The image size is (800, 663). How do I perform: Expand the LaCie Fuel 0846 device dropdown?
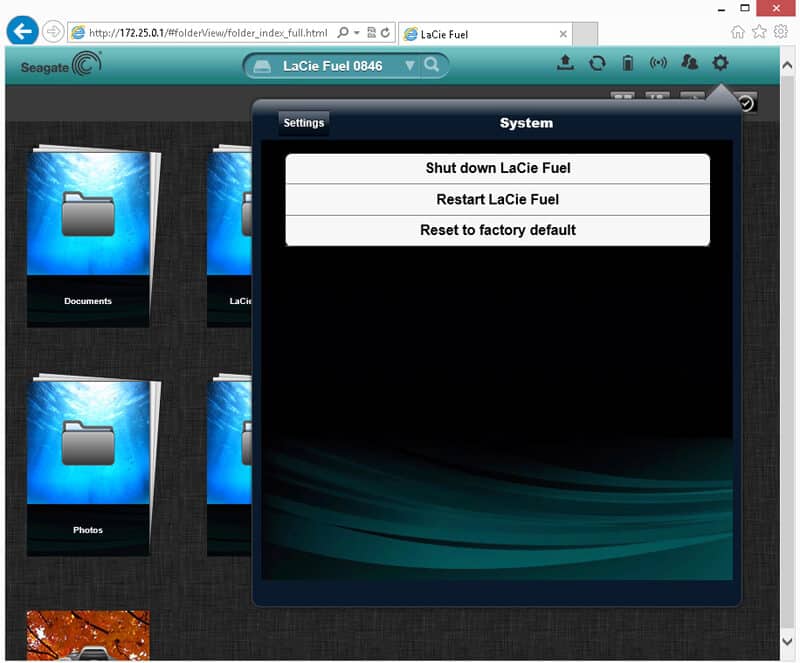(x=410, y=66)
